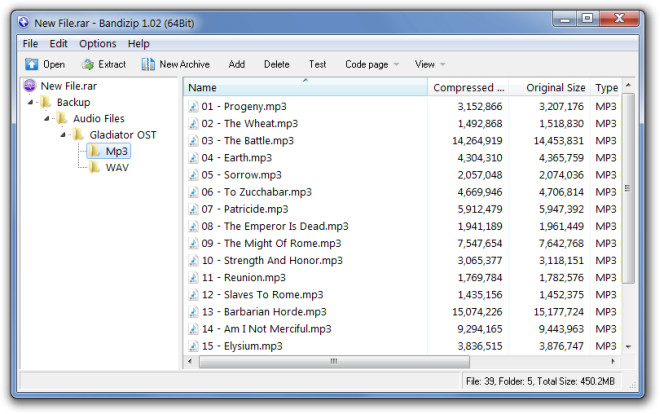Select the WAV folder label in tree
660x414 pixels.
(x=117, y=167)
